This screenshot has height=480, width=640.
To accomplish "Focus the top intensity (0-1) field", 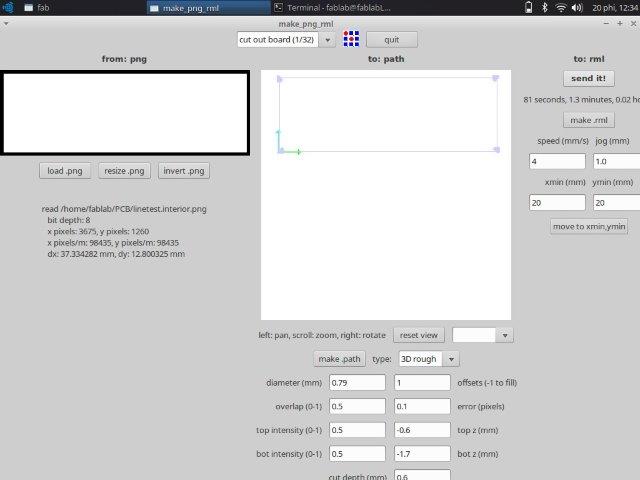I will [357, 430].
